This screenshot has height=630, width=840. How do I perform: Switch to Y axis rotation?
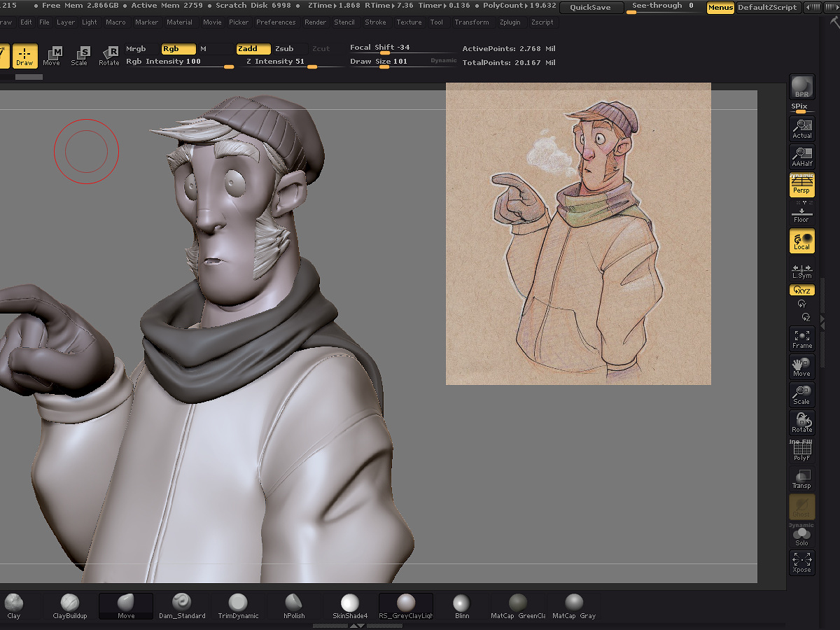(802, 304)
